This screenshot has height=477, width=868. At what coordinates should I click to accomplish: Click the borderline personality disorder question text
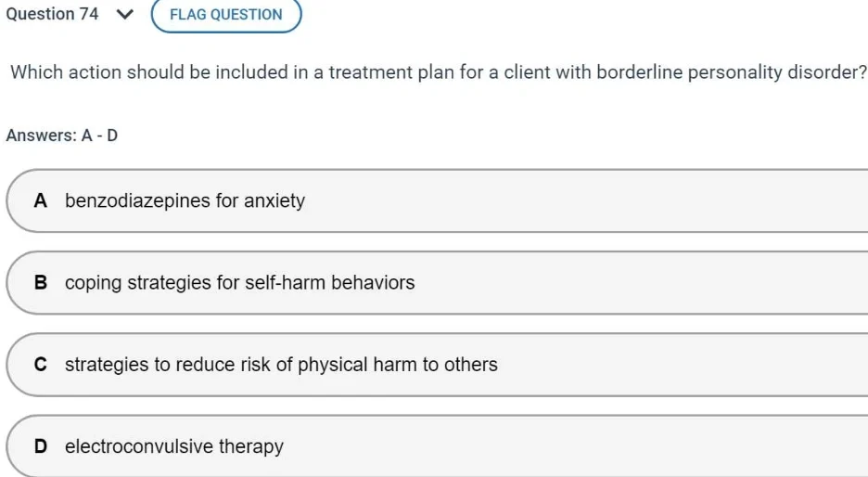pyautogui.click(x=439, y=72)
